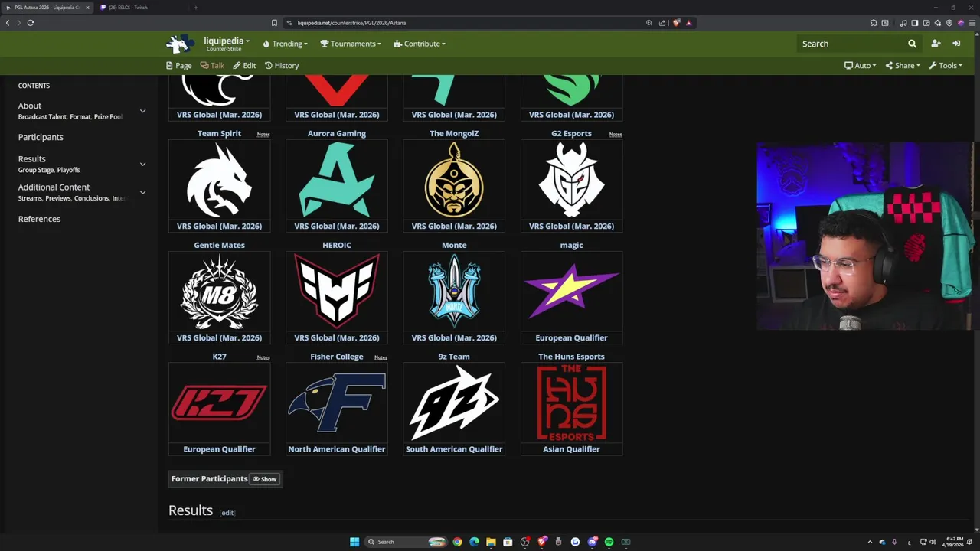Click the Monte logo
Viewport: 980px width, 551px height.
pos(454,292)
